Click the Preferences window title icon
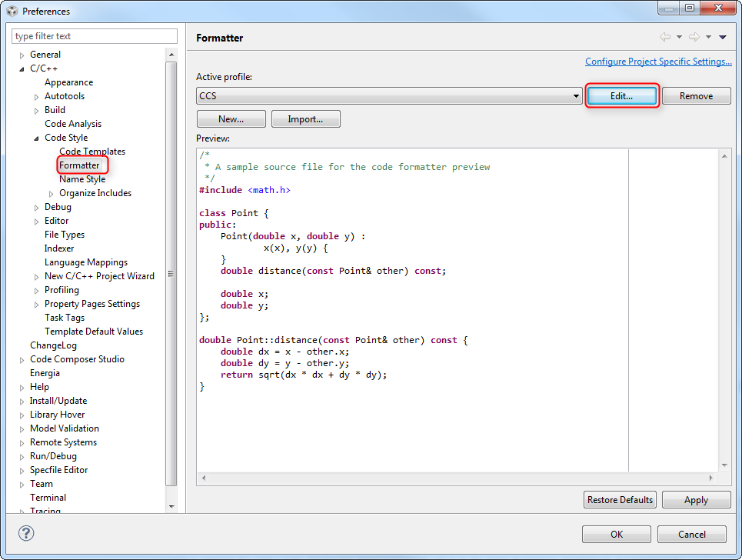 [x=12, y=11]
